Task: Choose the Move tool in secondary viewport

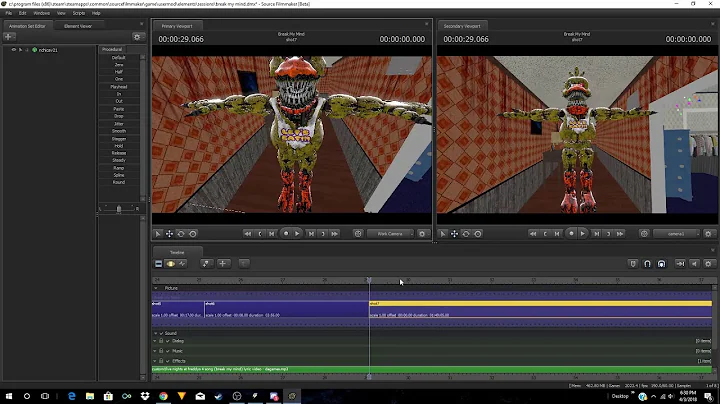Action: coord(455,234)
